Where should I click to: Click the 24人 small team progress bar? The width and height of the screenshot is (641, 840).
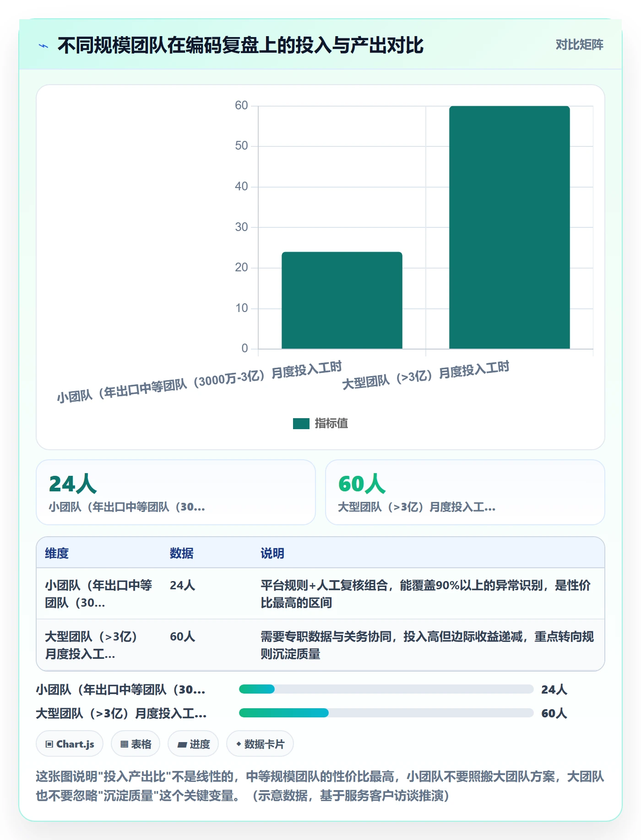pos(386,689)
